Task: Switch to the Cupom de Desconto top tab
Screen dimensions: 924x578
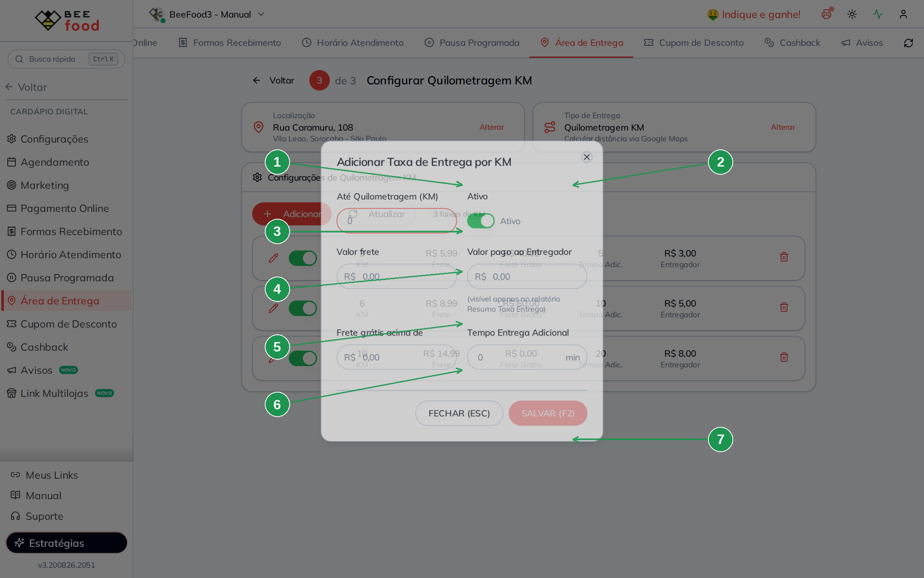Action: [x=694, y=43]
